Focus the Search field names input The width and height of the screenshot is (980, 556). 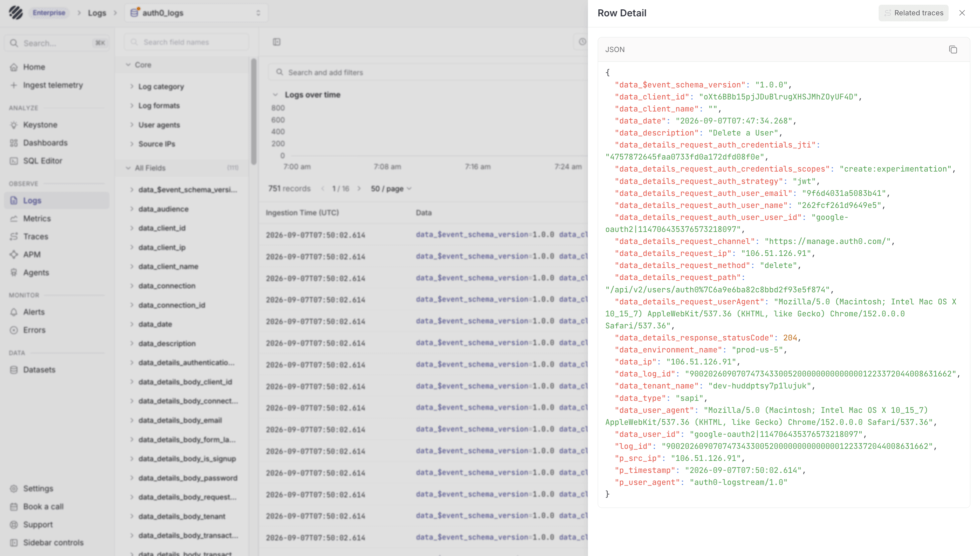(x=186, y=42)
